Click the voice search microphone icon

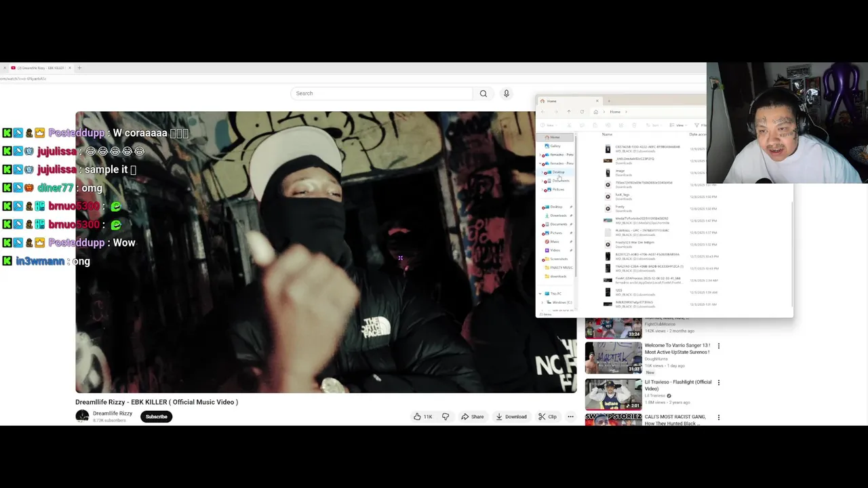point(506,94)
